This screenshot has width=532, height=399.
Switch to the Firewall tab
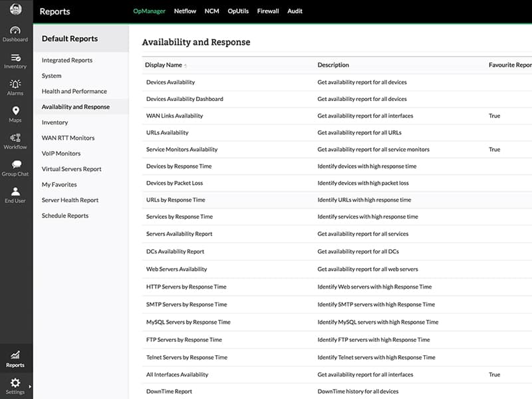click(x=268, y=11)
